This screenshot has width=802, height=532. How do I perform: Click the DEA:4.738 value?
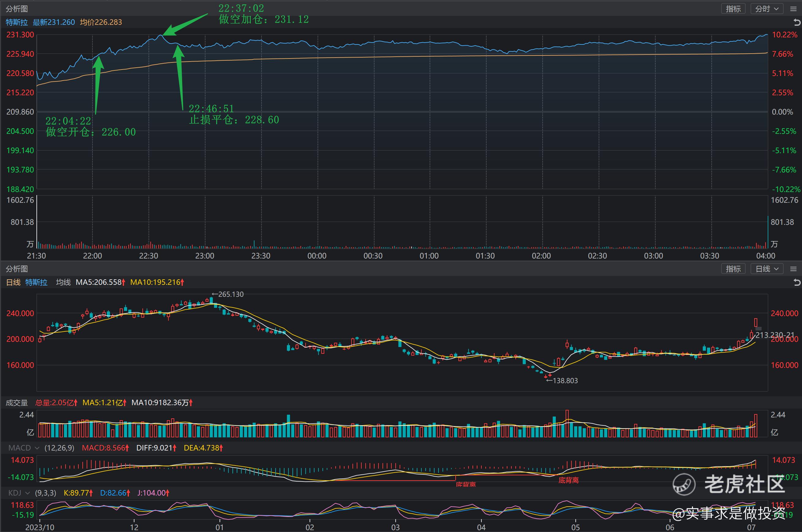click(203, 448)
